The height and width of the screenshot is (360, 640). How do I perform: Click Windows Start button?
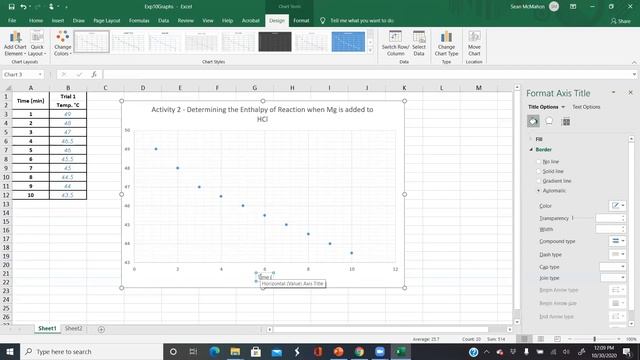coord(10,351)
